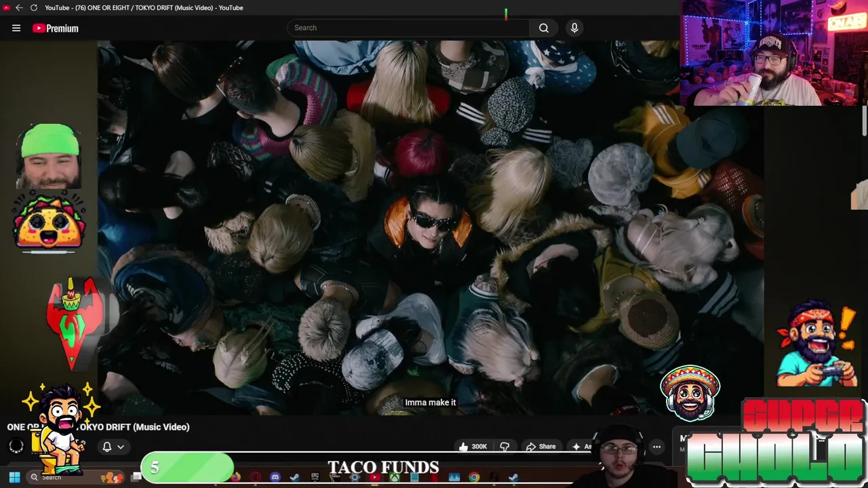Dislike the video with thumbs-down button

click(505, 447)
